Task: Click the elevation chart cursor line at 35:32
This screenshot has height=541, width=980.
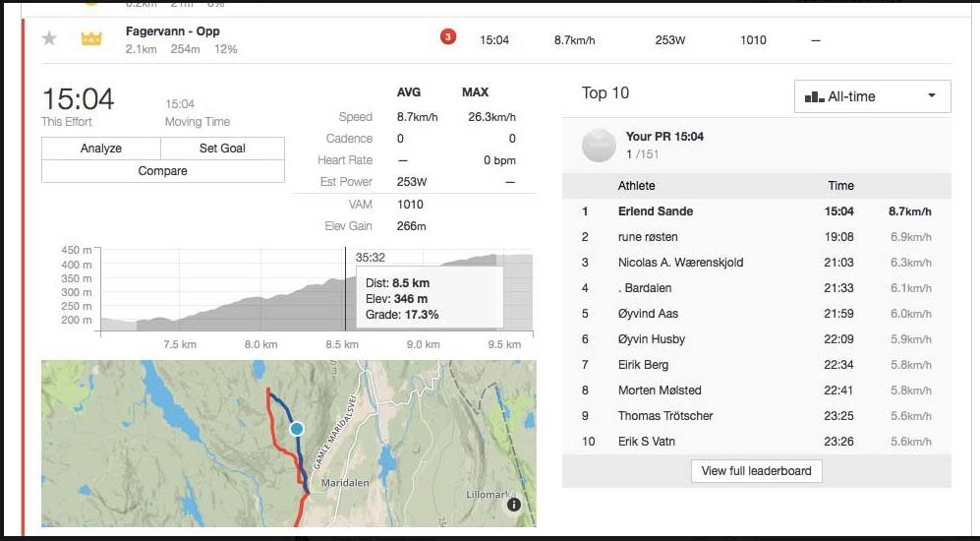Action: point(345,295)
